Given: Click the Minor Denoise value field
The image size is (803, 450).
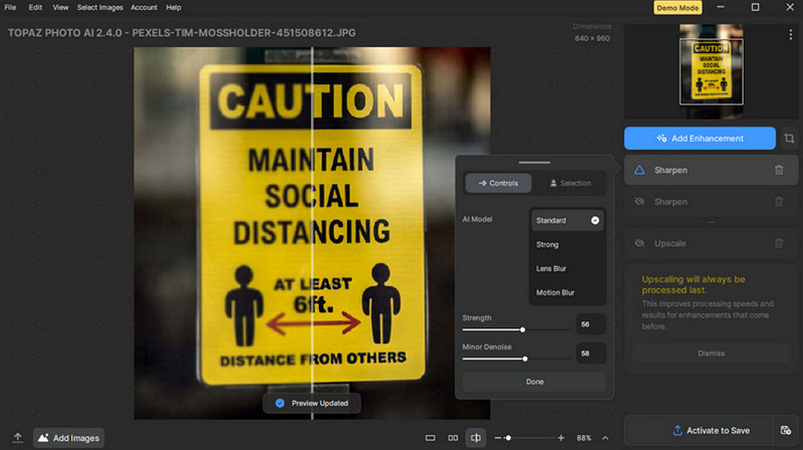Looking at the screenshot, I should [x=591, y=353].
